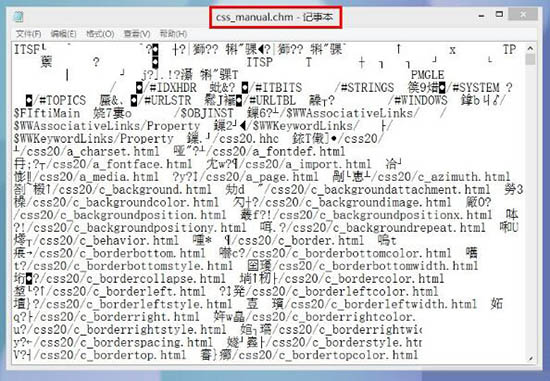Click the Notepad icon in title bar

click(18, 16)
